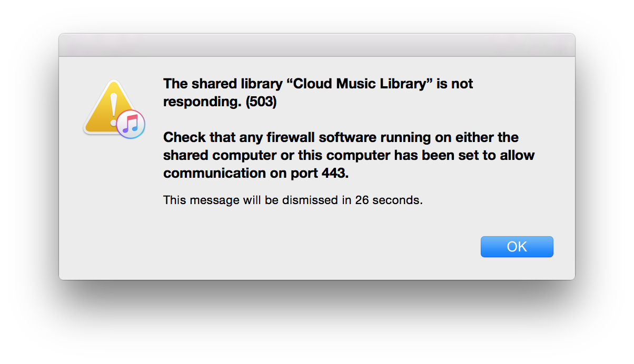Click the word "responding." on the second line
634x364 pixels.
[x=202, y=102]
